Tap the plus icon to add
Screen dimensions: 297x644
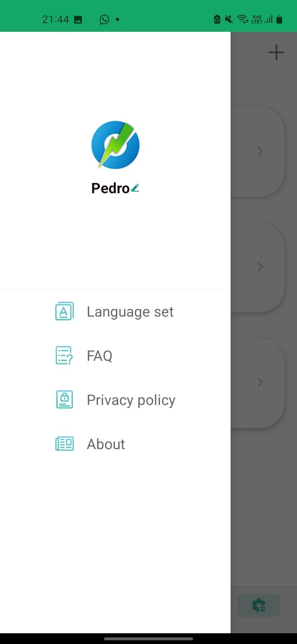[276, 52]
